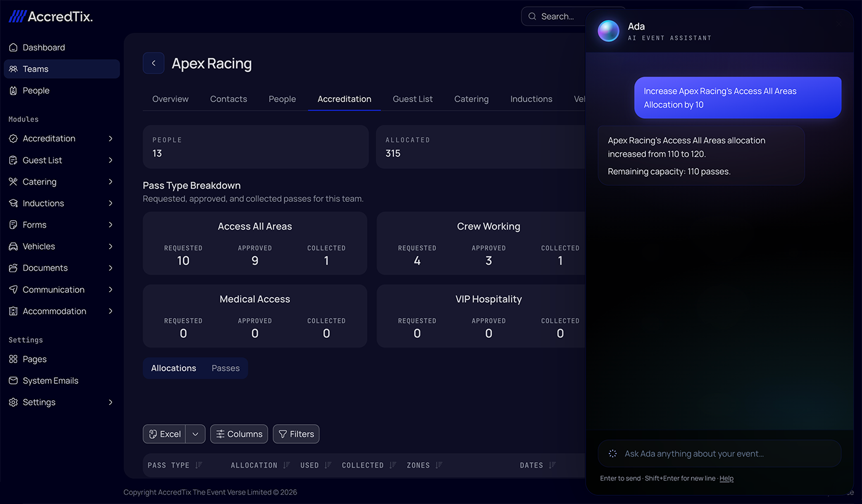Select the Teams sidebar icon
The image size is (862, 504).
point(14,69)
